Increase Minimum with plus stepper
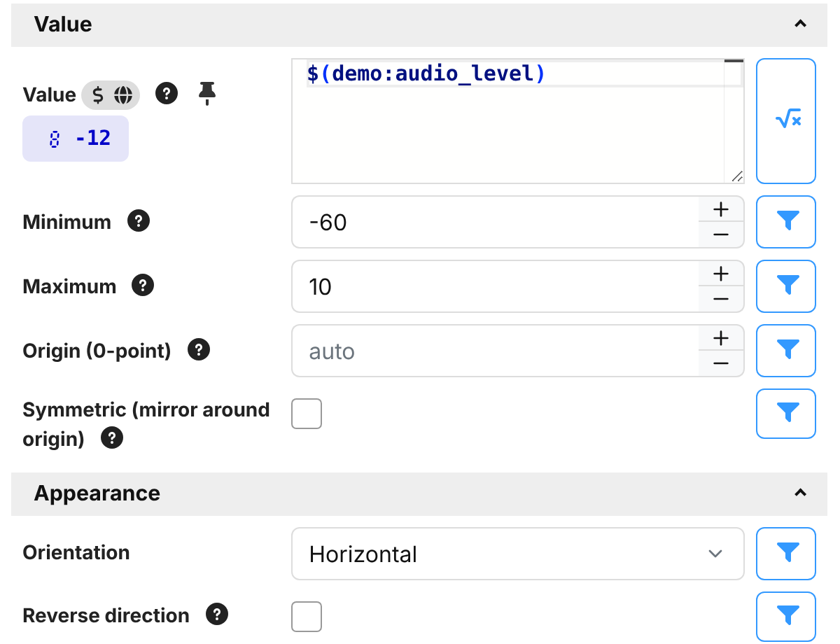Image resolution: width=840 pixels, height=644 pixels. click(x=721, y=209)
